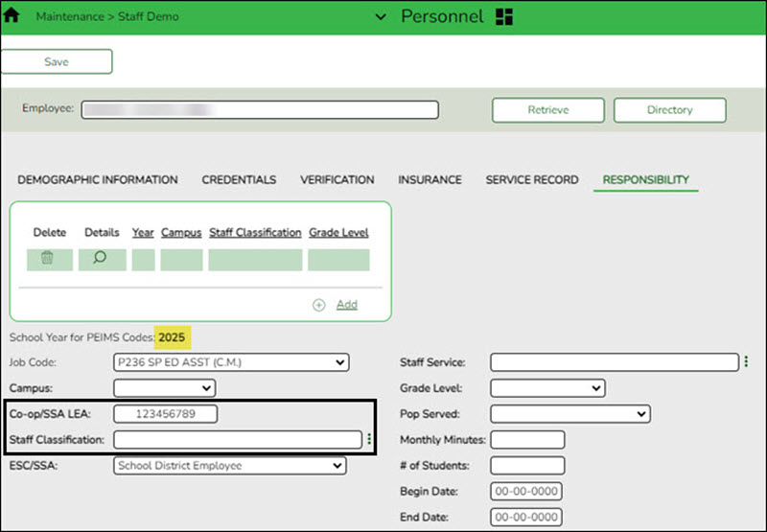Open the Staff Classification ellipsis lookup
Image resolution: width=767 pixels, height=532 pixels.
369,439
